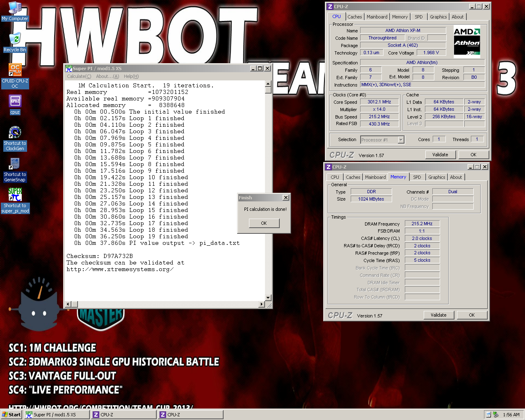Click Code Name value Thoroughbred
Viewport: 525px width, 420px height.
[382, 38]
